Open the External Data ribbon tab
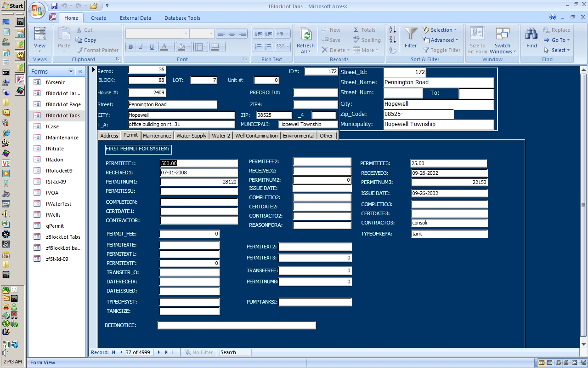This screenshot has height=368, width=588. [x=136, y=18]
